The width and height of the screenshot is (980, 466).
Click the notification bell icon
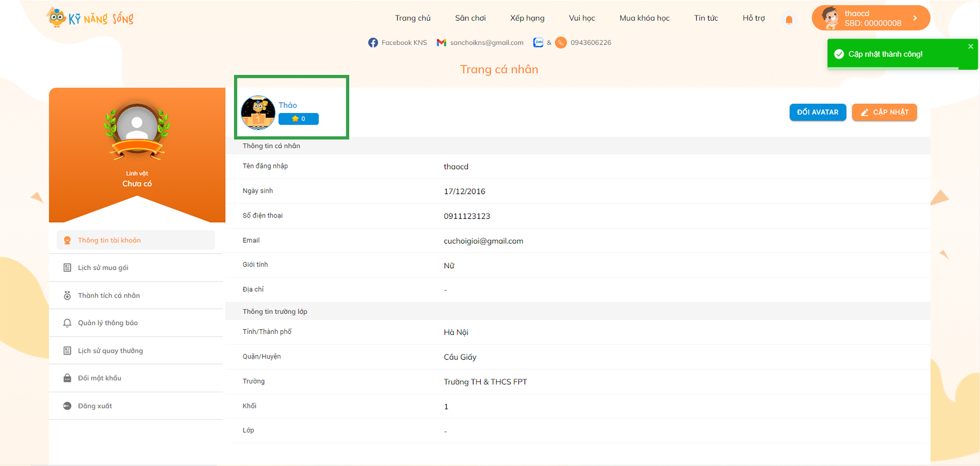(789, 20)
